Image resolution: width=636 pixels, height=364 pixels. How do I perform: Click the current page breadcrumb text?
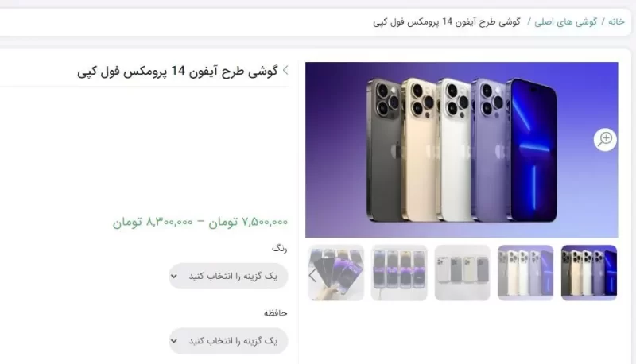pos(447,22)
